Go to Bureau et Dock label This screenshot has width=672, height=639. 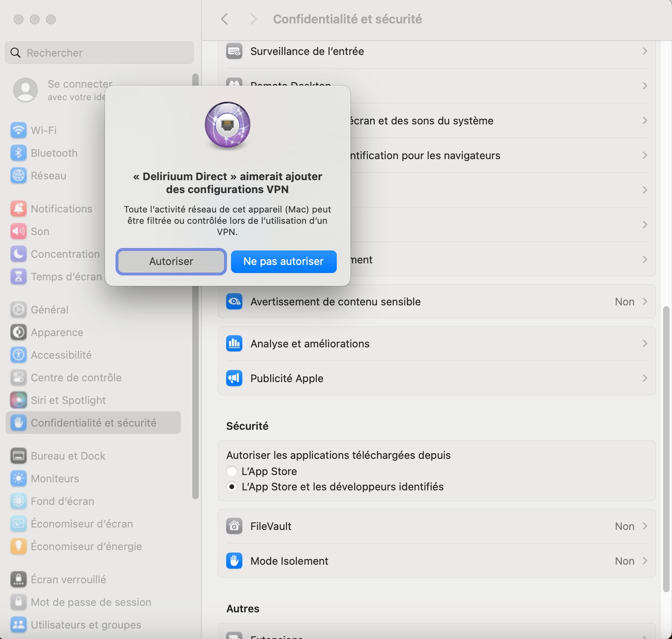point(68,456)
